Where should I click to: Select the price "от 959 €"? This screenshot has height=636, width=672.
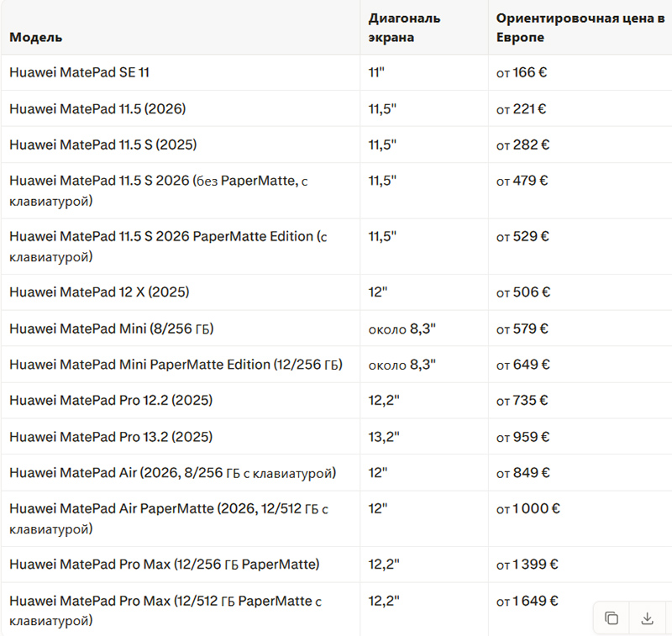[x=522, y=437]
